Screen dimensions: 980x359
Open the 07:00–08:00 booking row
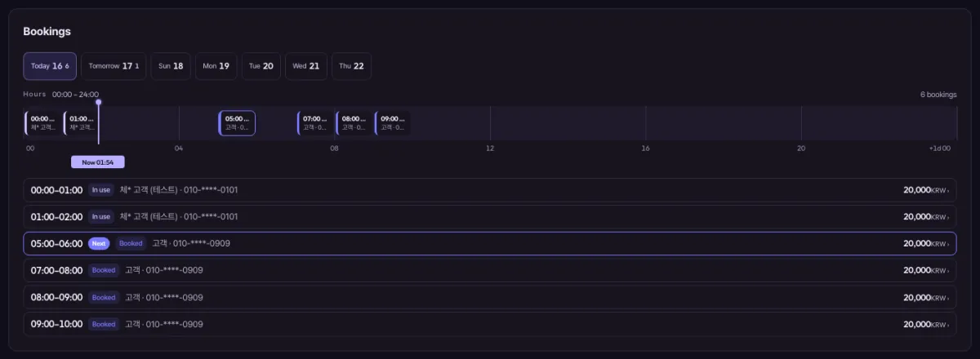(x=489, y=270)
